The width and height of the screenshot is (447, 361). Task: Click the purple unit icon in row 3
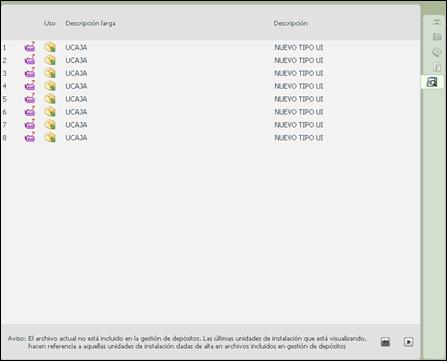[x=30, y=72]
